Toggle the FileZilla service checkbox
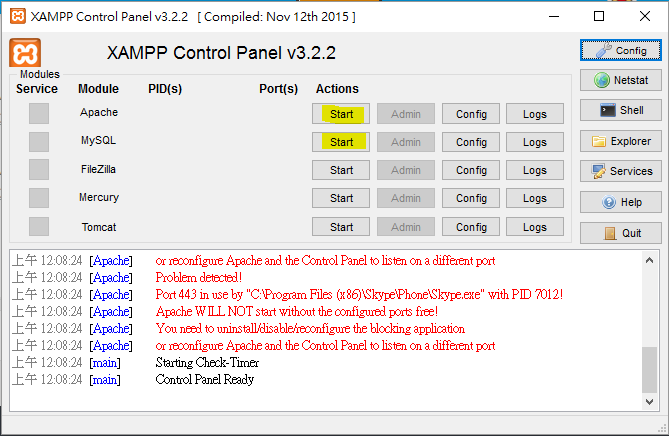The height and width of the screenshot is (436, 669). tap(39, 170)
